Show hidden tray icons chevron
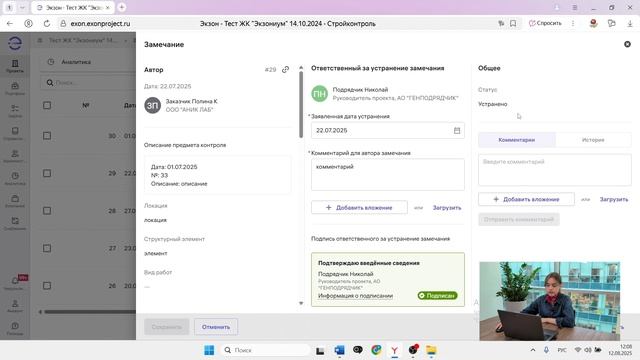The height and width of the screenshot is (360, 640). pos(533,350)
